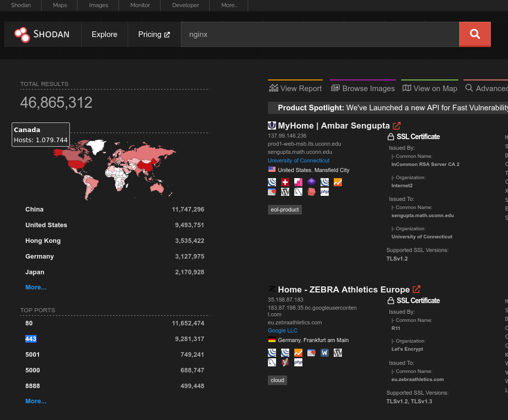Viewport: 508px width, 420px height.
Task: Open the Maps top tab
Action: pos(60,5)
